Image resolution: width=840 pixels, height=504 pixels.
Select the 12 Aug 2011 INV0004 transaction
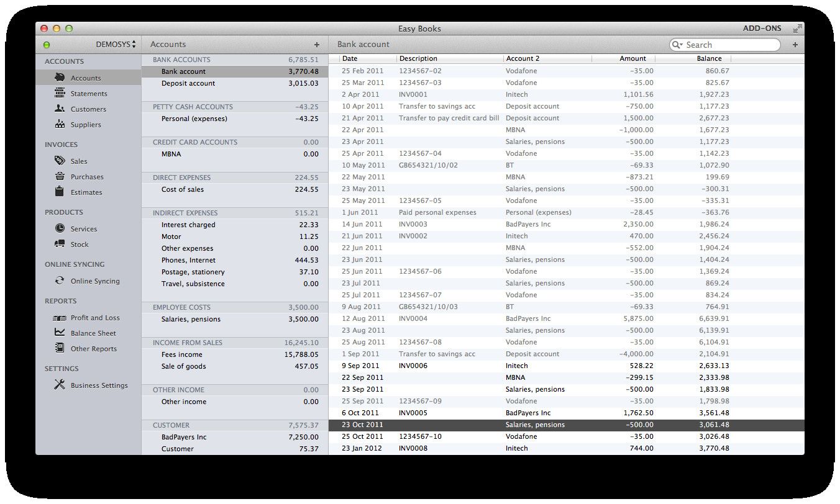[x=567, y=318]
